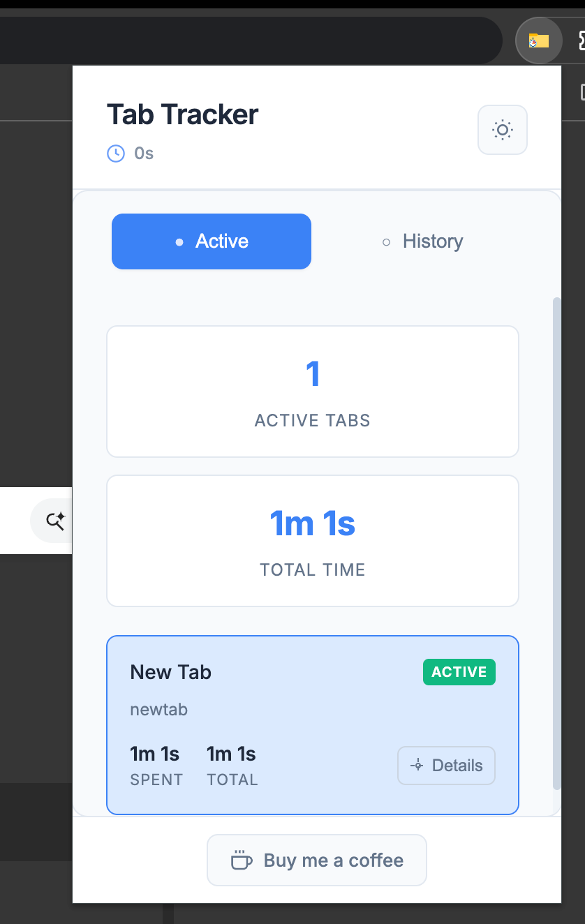Click the Tab Tracker extension icon in toolbar

click(x=538, y=41)
